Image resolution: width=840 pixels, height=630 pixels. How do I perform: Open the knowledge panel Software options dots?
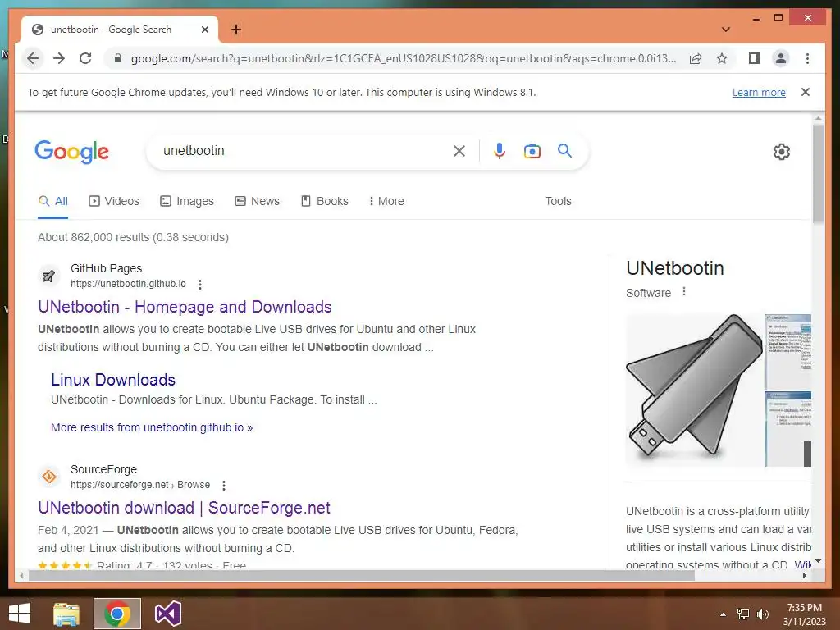(683, 291)
